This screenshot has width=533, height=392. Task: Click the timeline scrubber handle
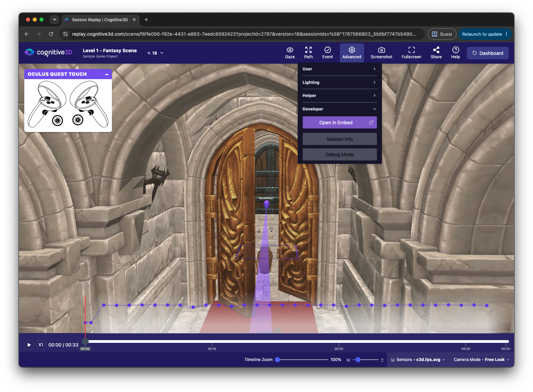click(x=85, y=341)
